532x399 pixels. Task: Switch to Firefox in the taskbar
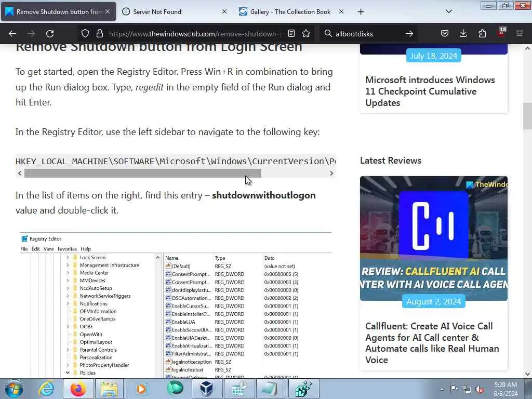[78, 389]
